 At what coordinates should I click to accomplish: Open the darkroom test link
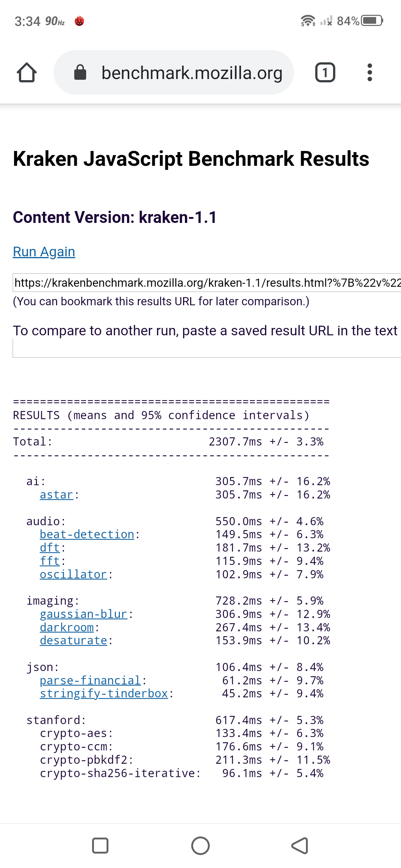[x=67, y=628]
